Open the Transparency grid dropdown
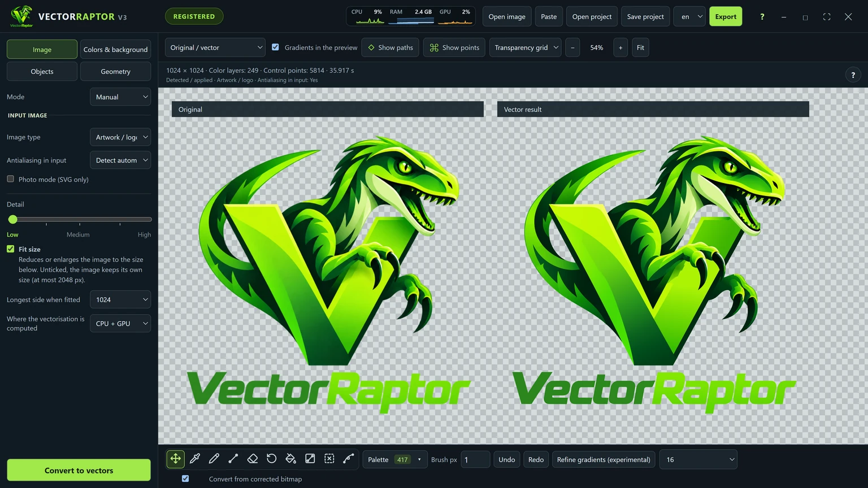The height and width of the screenshot is (488, 868). point(525,47)
